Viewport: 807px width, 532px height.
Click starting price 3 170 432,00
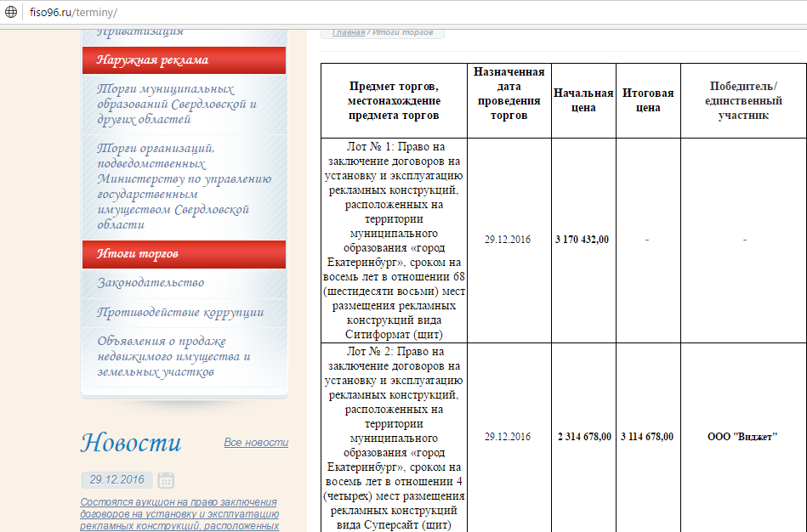(x=583, y=240)
